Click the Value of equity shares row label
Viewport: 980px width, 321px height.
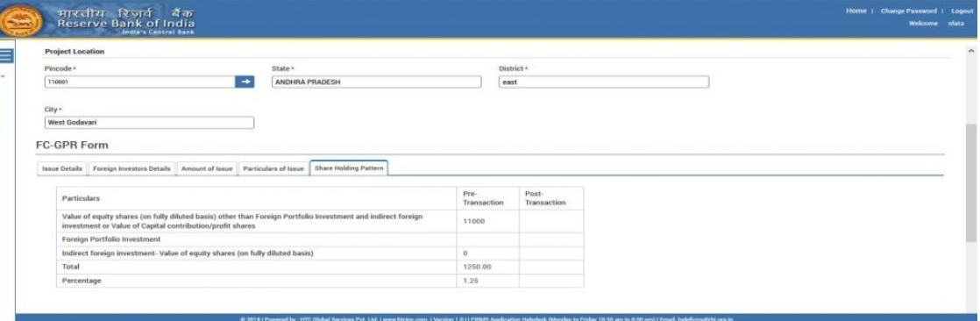coord(243,221)
